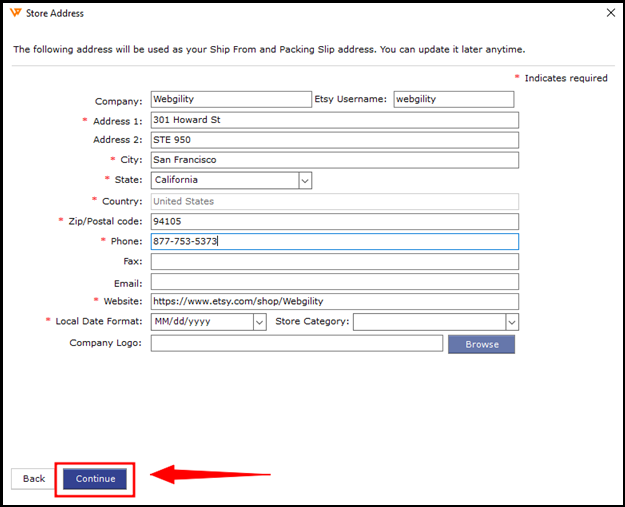Viewport: 625px width, 507px height.
Task: Click the Address 1 field with 301 Howard St
Action: (x=334, y=120)
